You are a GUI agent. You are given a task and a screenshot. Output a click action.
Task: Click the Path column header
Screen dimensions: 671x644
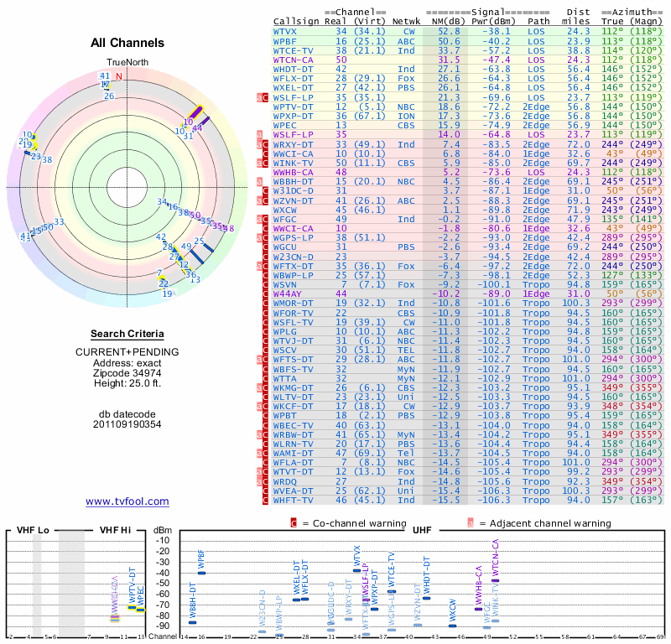tap(538, 22)
